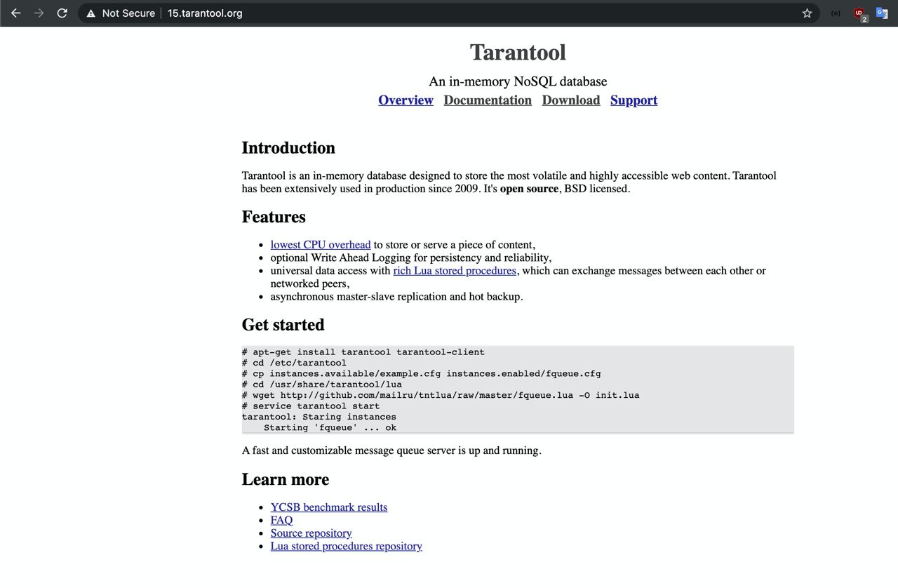Click the Not Secure warning icon
Image resolution: width=898 pixels, height=588 pixels.
tap(91, 13)
